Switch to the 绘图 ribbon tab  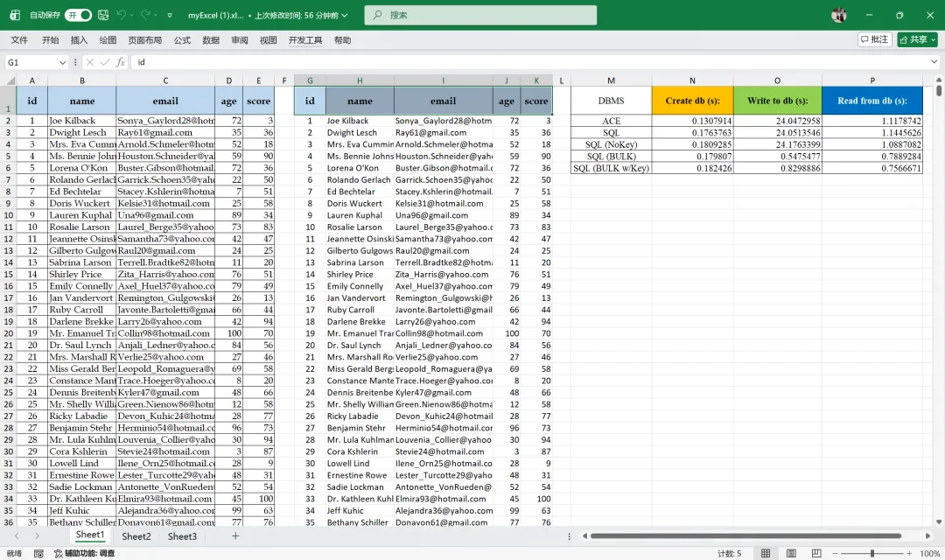[x=108, y=39]
